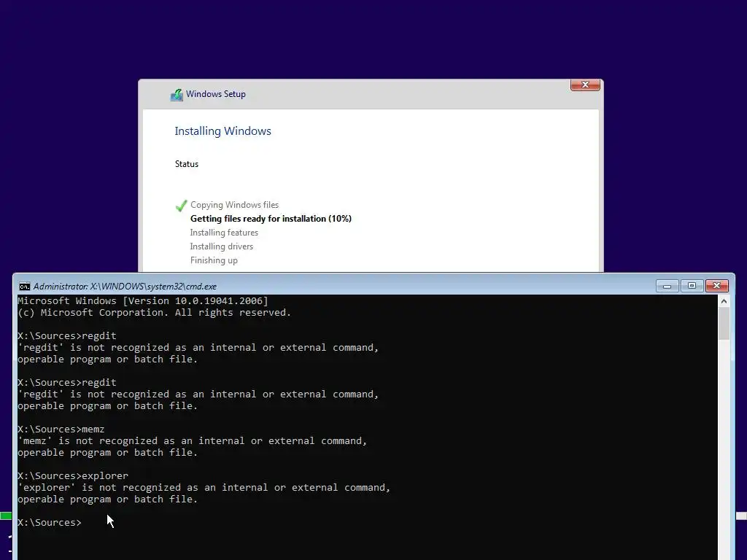The image size is (747, 560).
Task: Click the empty X:\Sources> prompt line
Action: point(50,522)
